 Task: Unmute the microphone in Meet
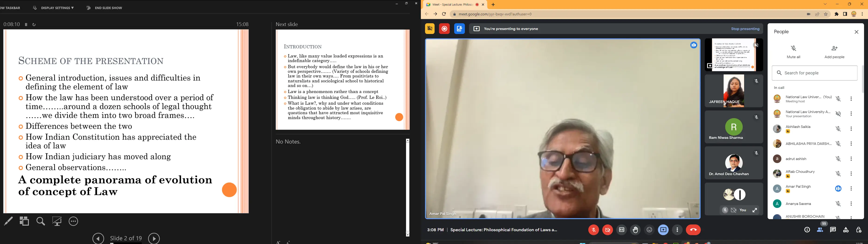click(x=593, y=230)
